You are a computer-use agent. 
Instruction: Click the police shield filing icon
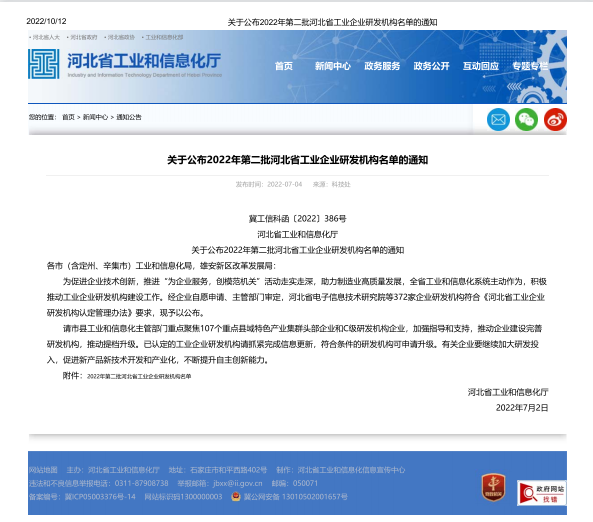click(x=236, y=496)
